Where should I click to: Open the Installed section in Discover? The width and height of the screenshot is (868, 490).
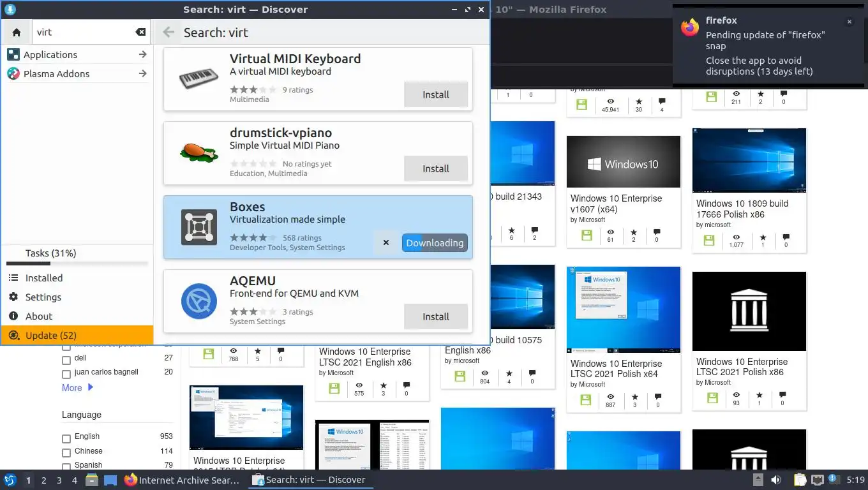click(77, 278)
